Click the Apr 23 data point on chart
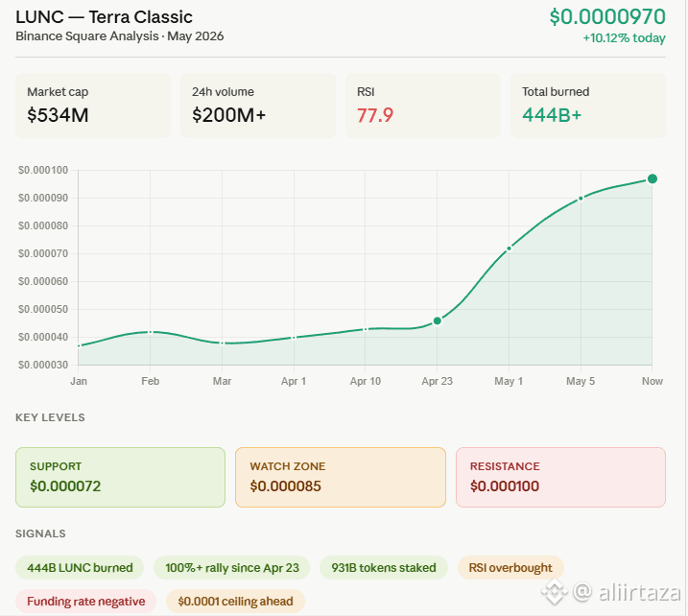688x616 pixels. coord(437,320)
